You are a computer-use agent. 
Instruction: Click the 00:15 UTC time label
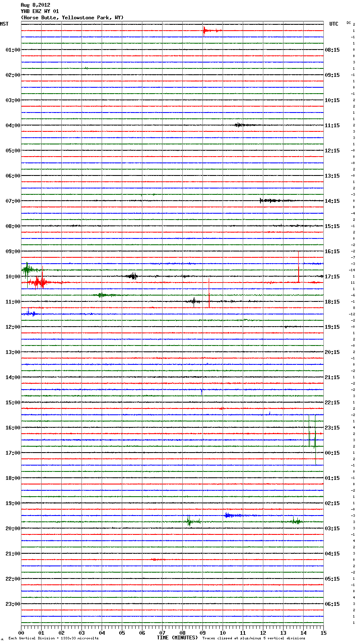[332, 453]
